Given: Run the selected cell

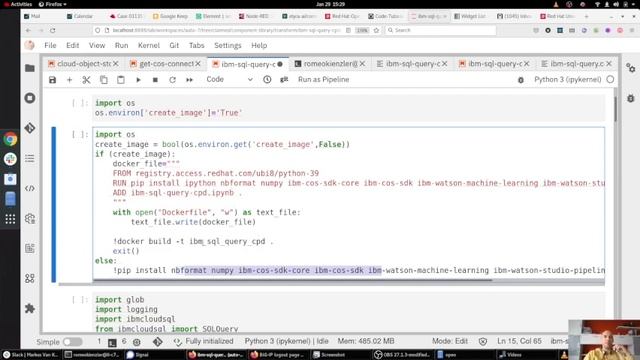Looking at the screenshot, I should (138, 80).
